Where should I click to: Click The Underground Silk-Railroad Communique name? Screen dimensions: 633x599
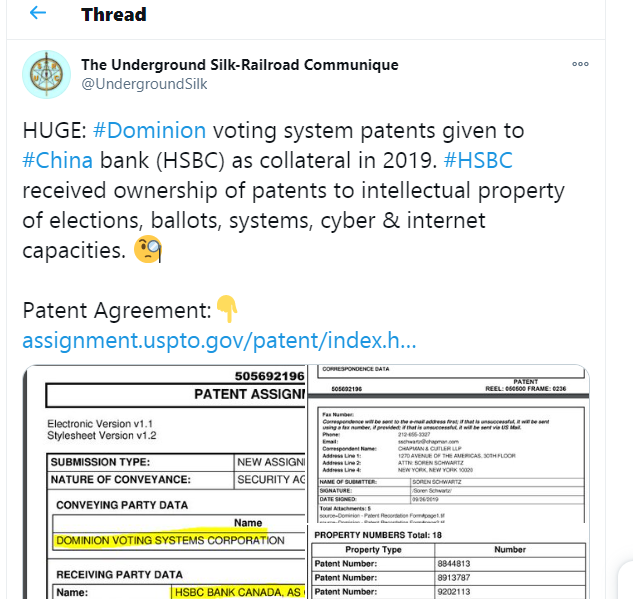point(239,65)
